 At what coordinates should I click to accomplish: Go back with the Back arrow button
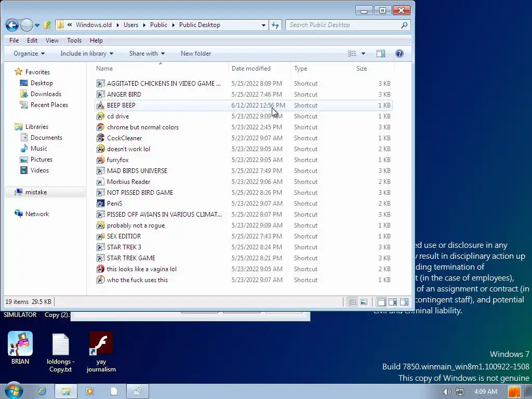[x=12, y=25]
